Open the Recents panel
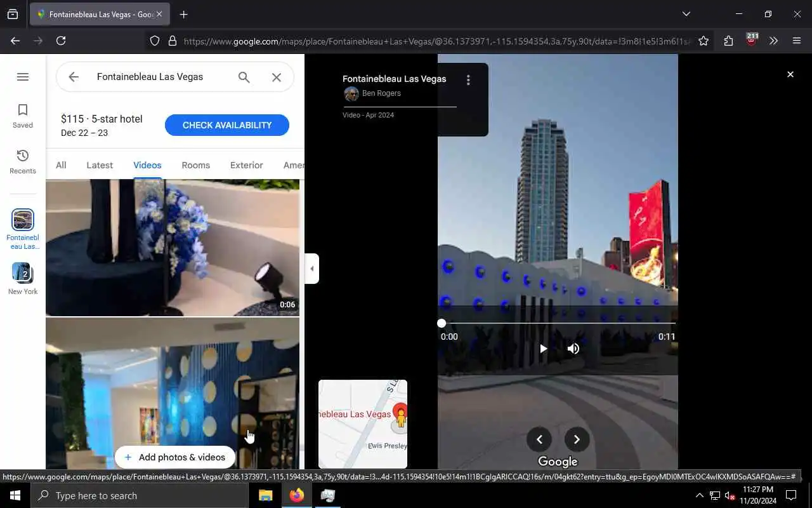Image resolution: width=812 pixels, height=508 pixels. coord(23,162)
